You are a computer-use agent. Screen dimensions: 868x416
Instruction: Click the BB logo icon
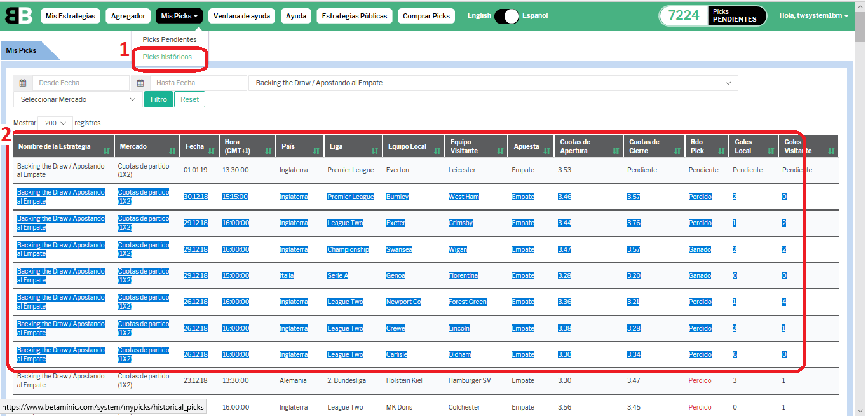click(x=18, y=16)
